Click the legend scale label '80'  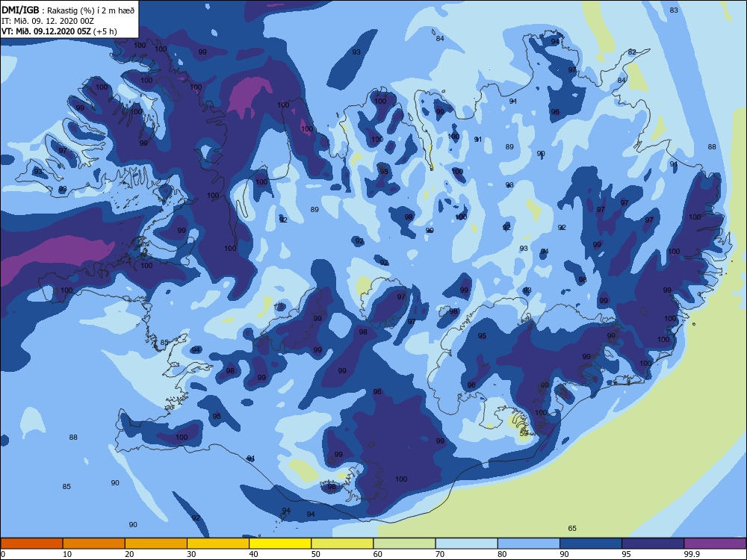[502, 554]
